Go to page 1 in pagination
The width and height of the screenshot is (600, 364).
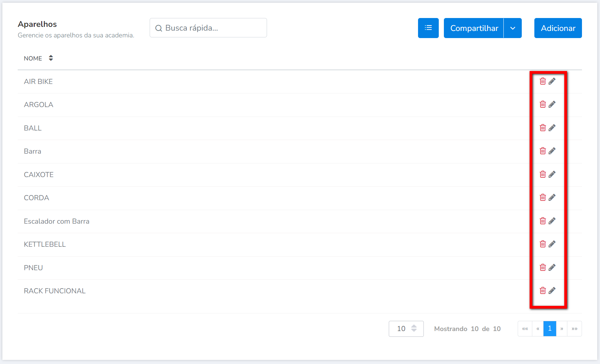click(550, 329)
